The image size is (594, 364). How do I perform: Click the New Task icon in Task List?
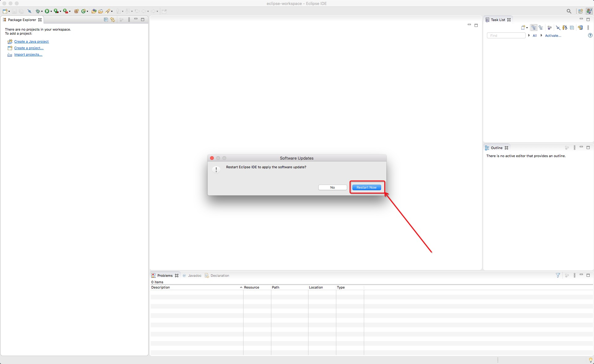click(523, 28)
